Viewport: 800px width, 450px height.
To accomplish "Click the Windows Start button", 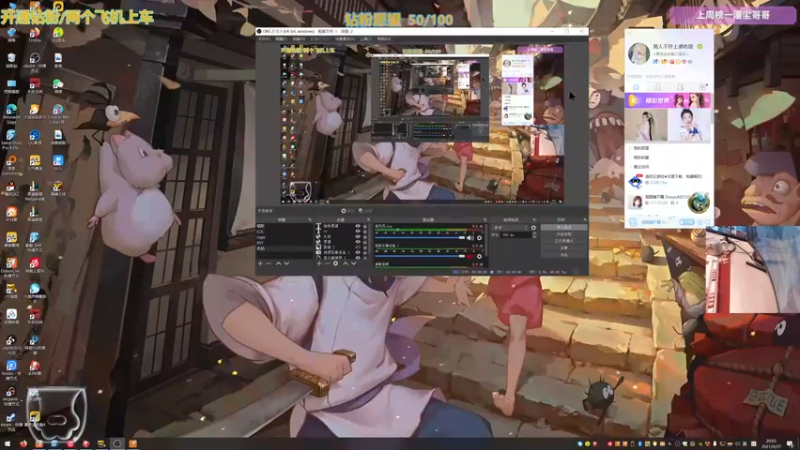I will click(x=7, y=444).
